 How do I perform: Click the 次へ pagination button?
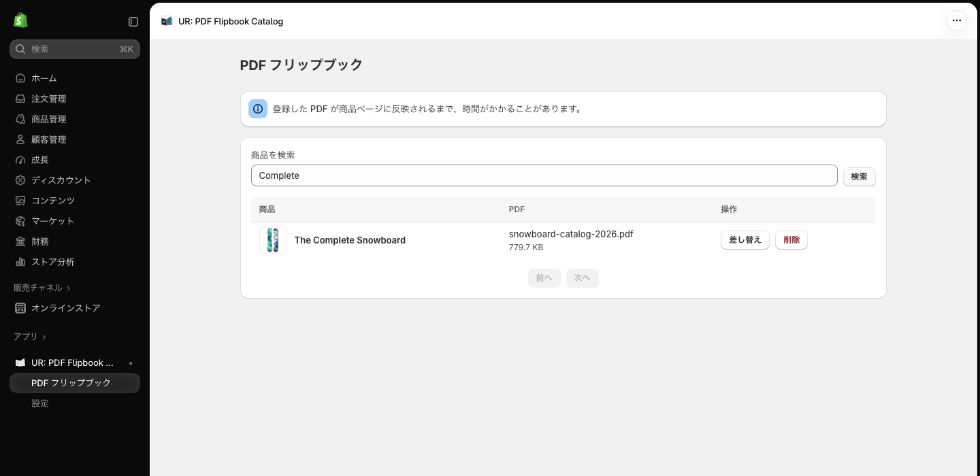click(x=583, y=278)
